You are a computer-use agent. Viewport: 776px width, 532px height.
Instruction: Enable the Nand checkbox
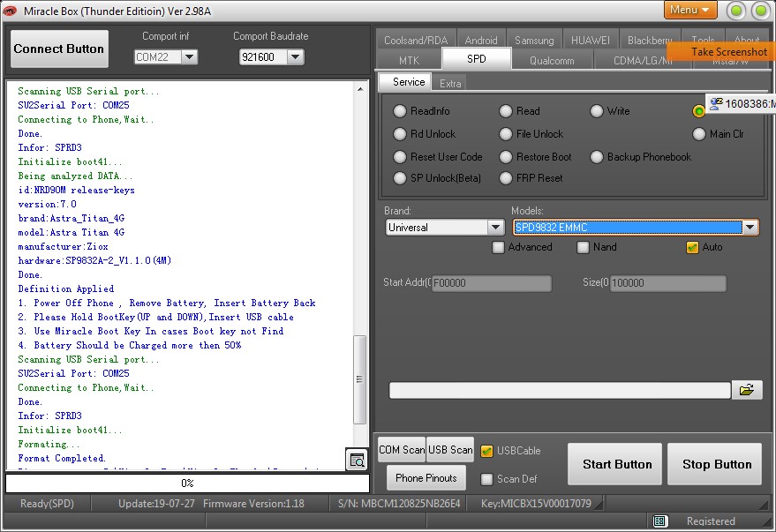584,247
